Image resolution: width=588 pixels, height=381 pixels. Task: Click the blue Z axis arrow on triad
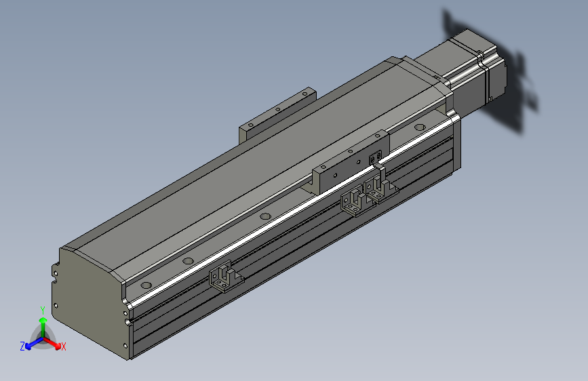point(33,344)
